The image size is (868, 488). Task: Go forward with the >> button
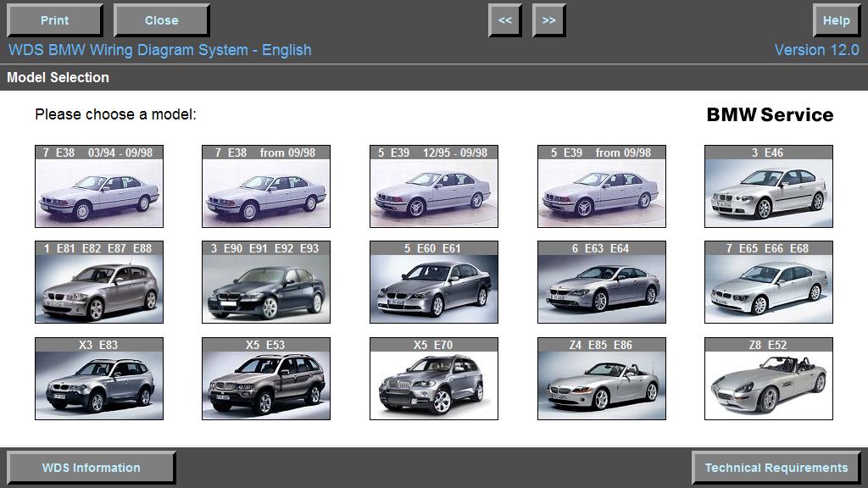548,20
